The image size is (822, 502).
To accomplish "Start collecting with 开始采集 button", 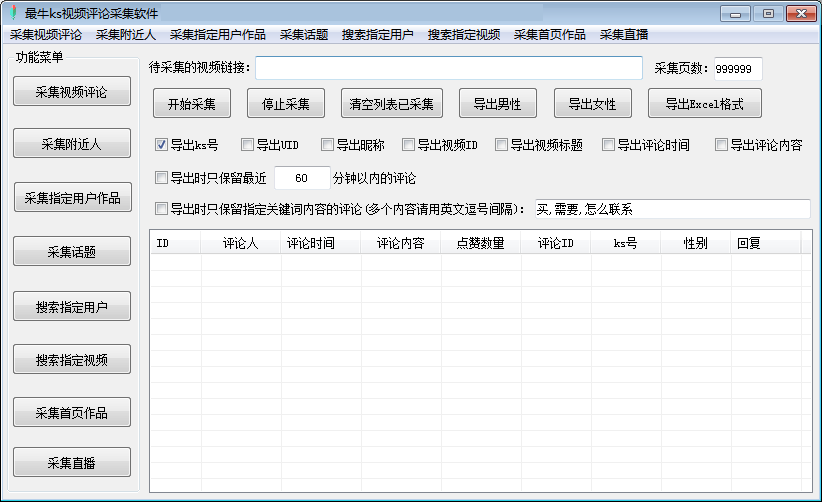I will click(x=192, y=103).
